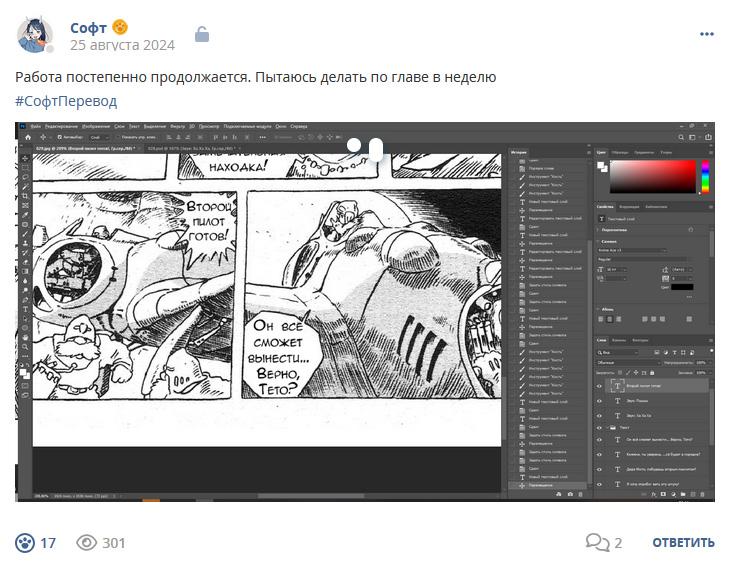Open the font style Regular dropdown
Screen dimensions: 730x568
[642, 259]
